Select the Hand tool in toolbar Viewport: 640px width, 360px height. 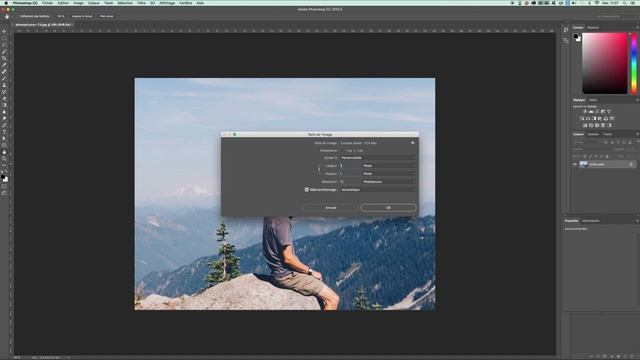click(4, 152)
